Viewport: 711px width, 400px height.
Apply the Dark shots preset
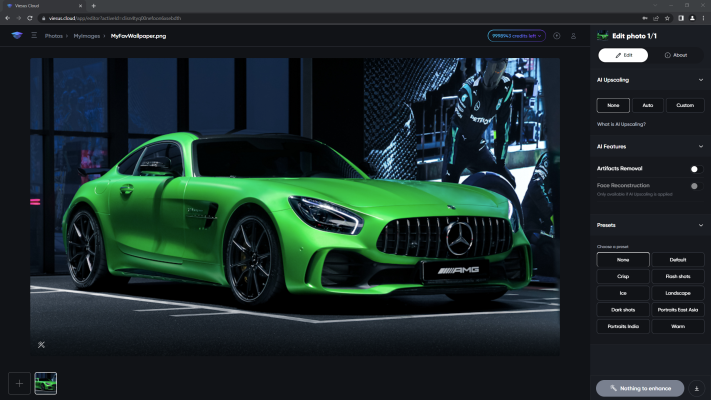coord(623,310)
